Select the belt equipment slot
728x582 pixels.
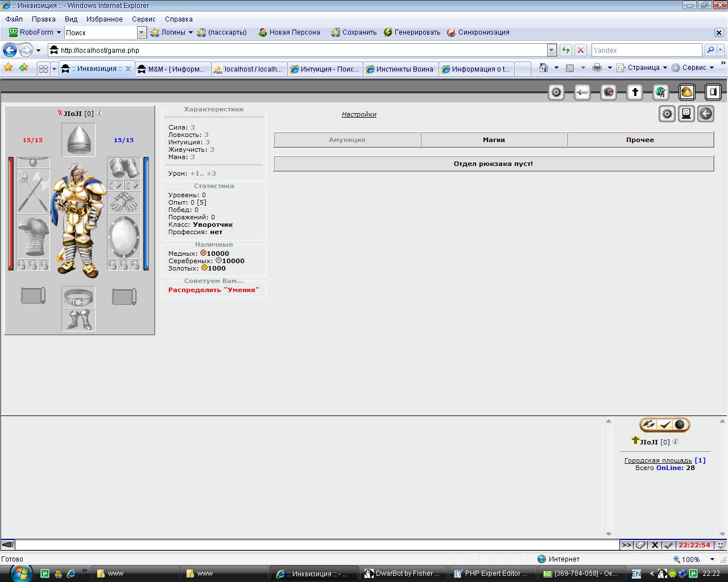click(x=78, y=297)
